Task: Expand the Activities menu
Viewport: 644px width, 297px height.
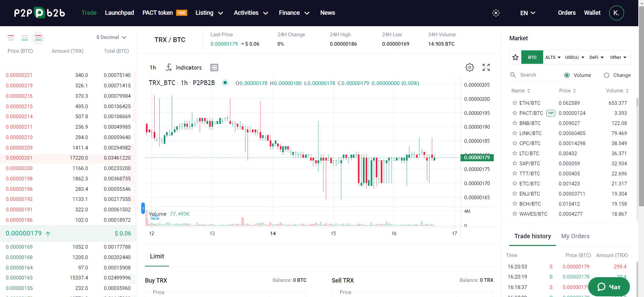Action: tap(251, 13)
